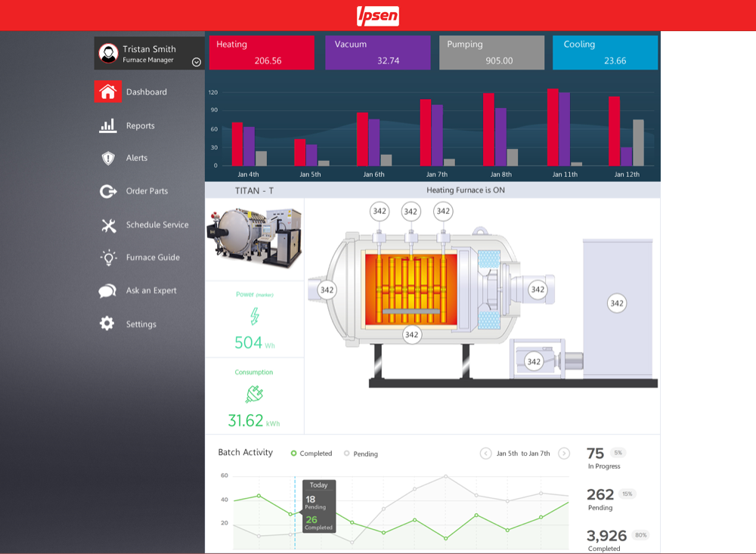Click the Cooling metric tile
The image size is (756, 554).
click(x=605, y=53)
